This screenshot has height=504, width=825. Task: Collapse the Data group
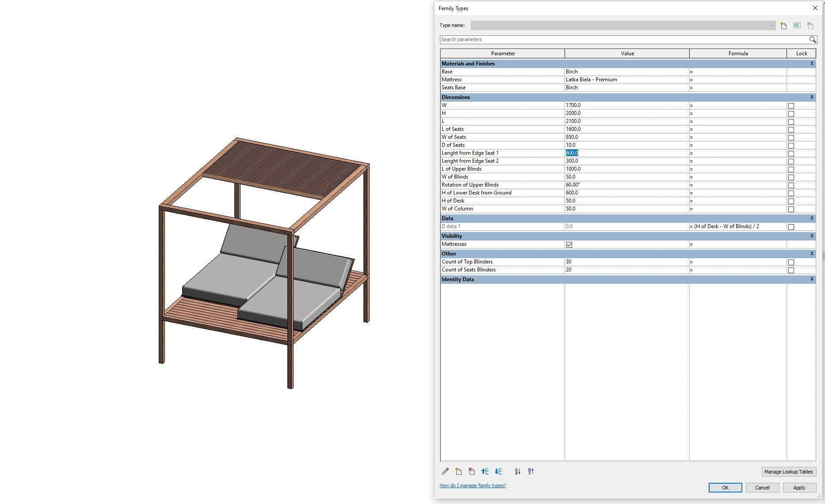coord(812,218)
